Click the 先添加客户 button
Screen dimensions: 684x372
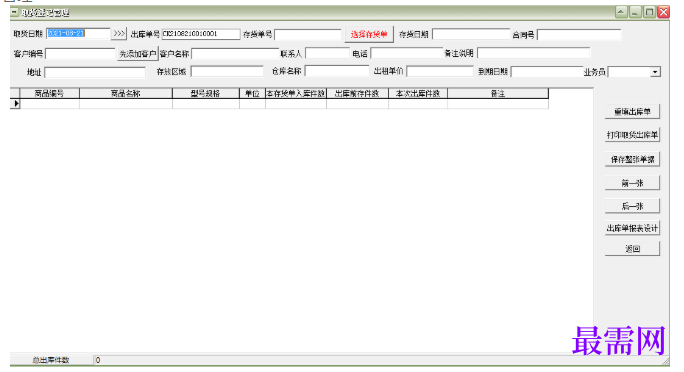pyautogui.click(x=137, y=54)
